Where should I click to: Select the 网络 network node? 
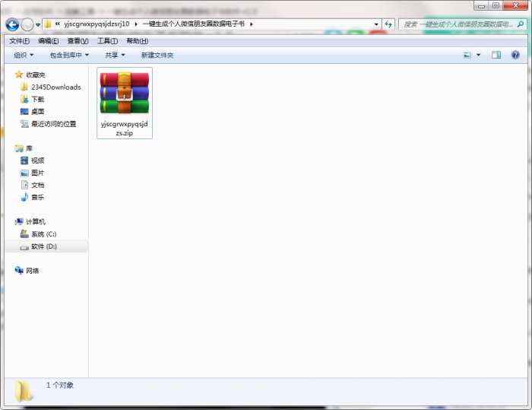pos(32,271)
